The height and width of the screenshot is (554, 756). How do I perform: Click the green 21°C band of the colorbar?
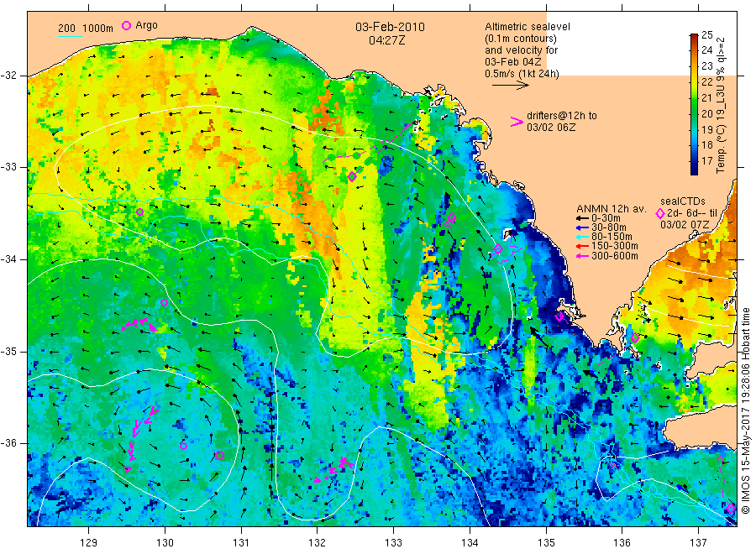[x=694, y=98]
